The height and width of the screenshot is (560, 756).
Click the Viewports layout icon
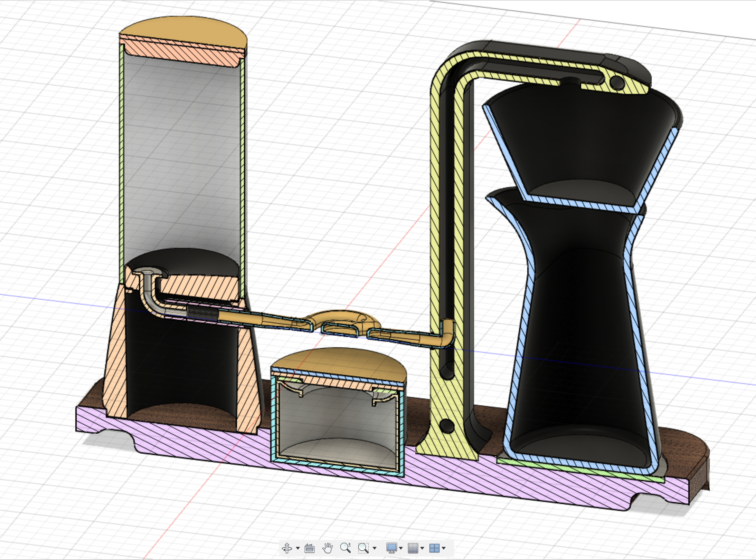[434, 548]
